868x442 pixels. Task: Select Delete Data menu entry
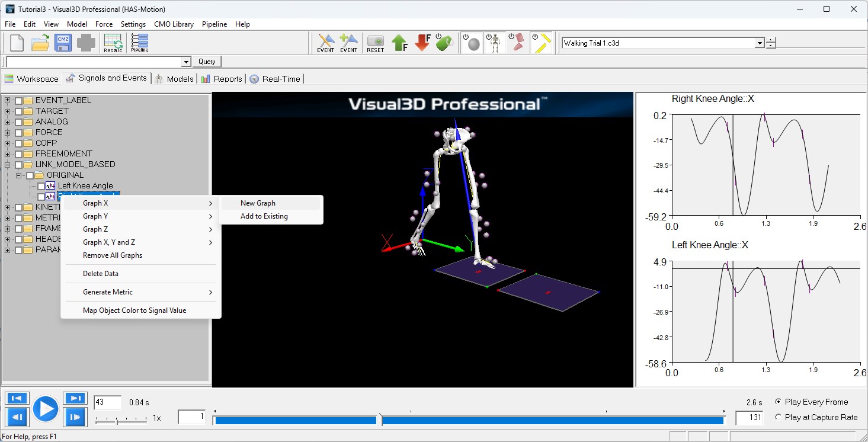click(141, 274)
